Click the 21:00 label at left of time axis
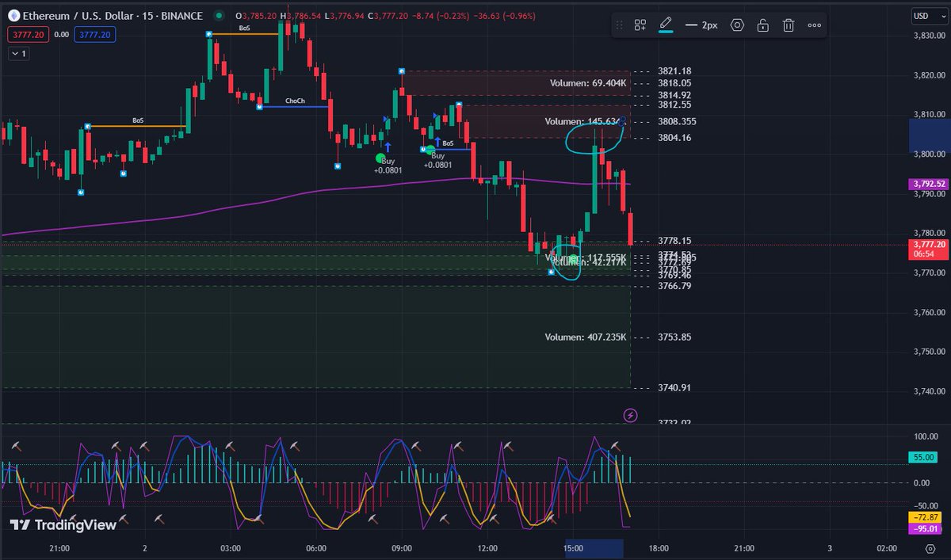This screenshot has height=560, width=951. (59, 548)
